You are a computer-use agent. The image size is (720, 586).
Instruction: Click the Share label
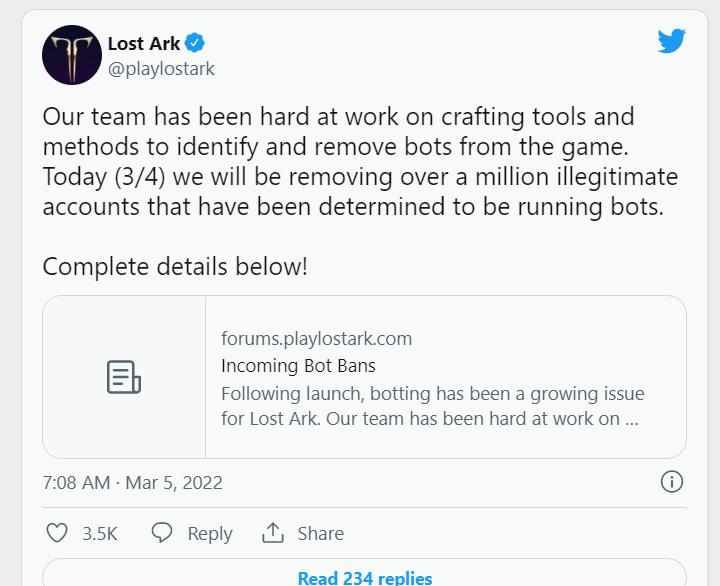point(321,534)
